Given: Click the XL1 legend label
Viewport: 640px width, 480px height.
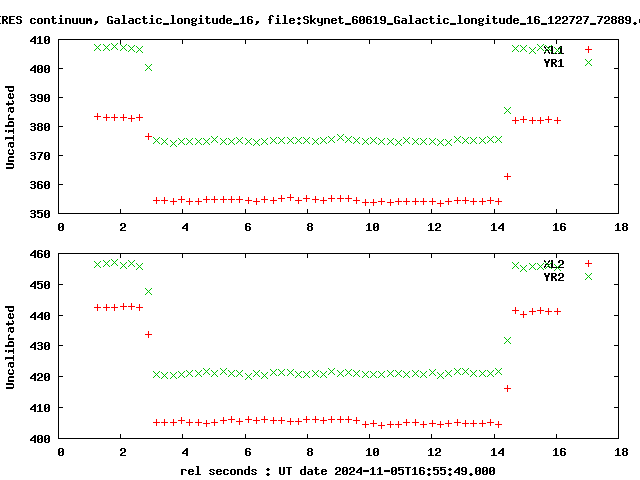Looking at the screenshot, I should click(553, 50).
